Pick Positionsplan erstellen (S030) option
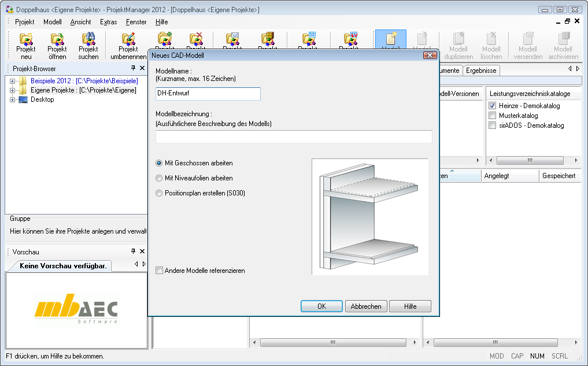The image size is (588, 366). coord(159,193)
